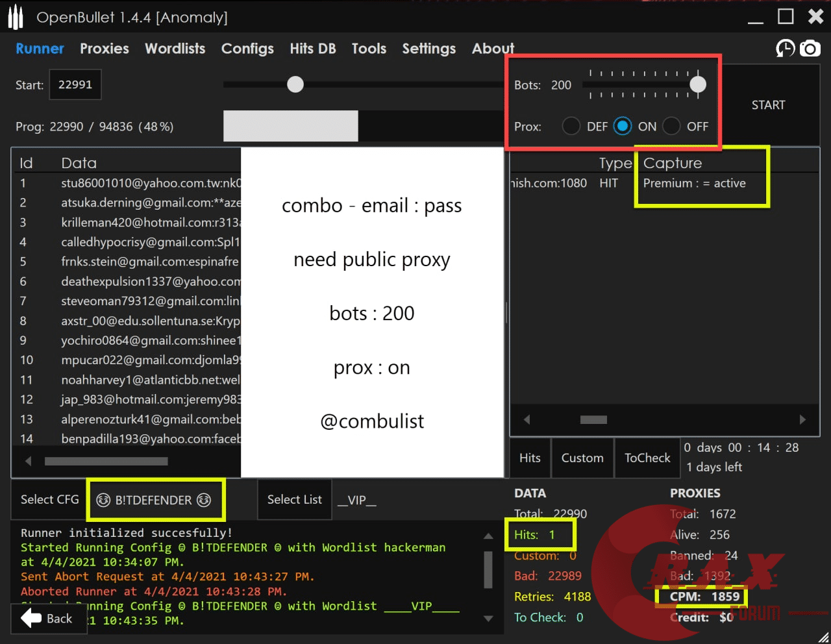Screen dimensions: 831x644
Task: Switch to the Runner tab
Action: coord(40,49)
